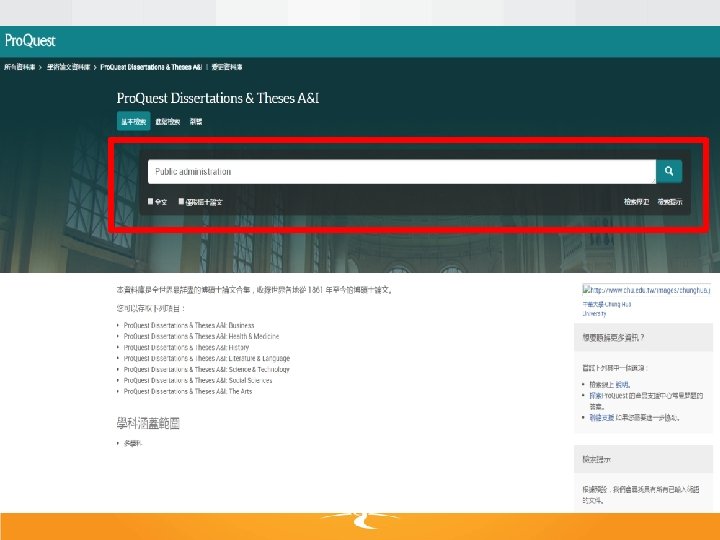This screenshot has height=540, width=720.
Task: Open the A&I: The Arts link
Action: coord(188,391)
